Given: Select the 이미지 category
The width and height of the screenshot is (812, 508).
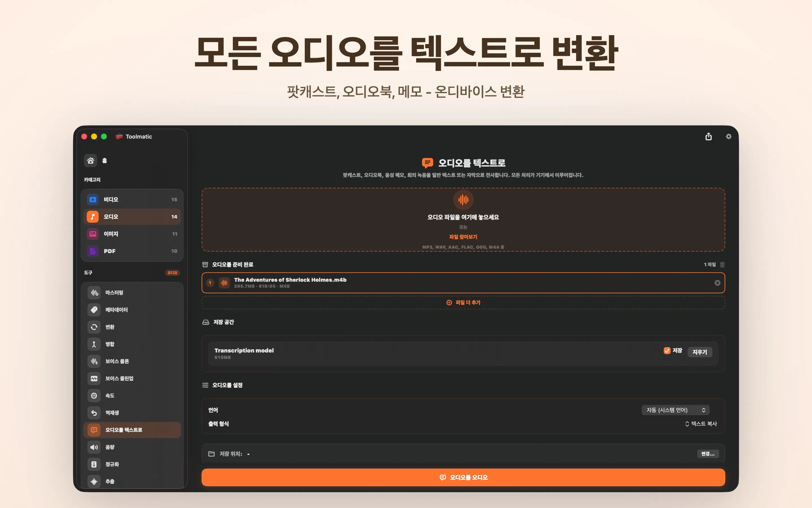Looking at the screenshot, I should [x=132, y=234].
